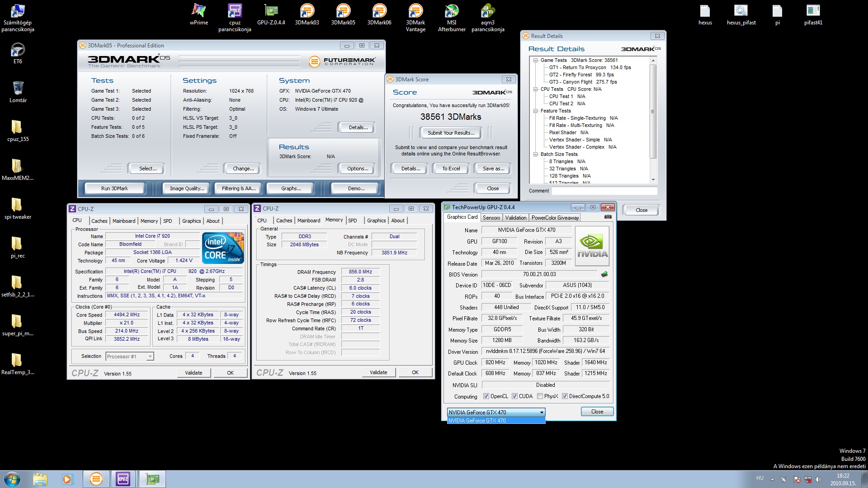Viewport: 868px width, 488px height.
Task: Collapse the Batch Size Tests tree node
Action: [535, 154]
